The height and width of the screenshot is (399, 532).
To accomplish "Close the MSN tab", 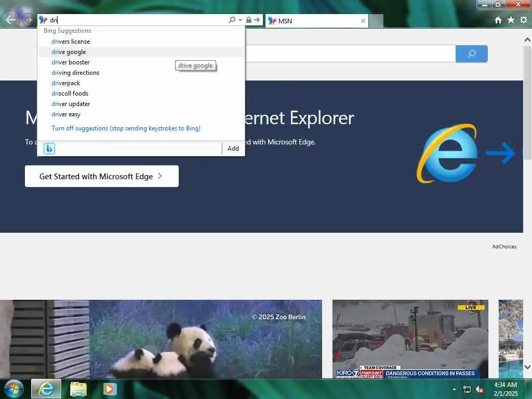I will (x=363, y=21).
